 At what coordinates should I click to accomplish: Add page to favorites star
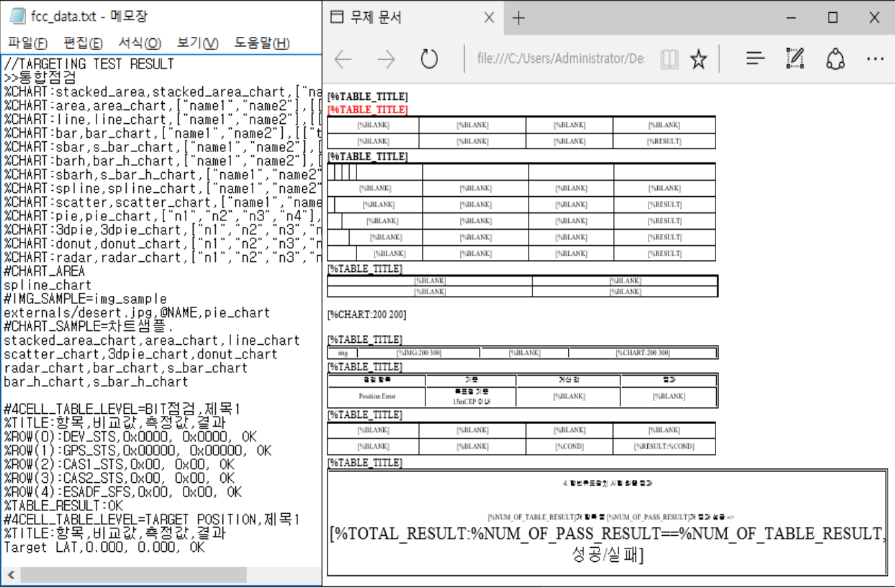coord(699,60)
